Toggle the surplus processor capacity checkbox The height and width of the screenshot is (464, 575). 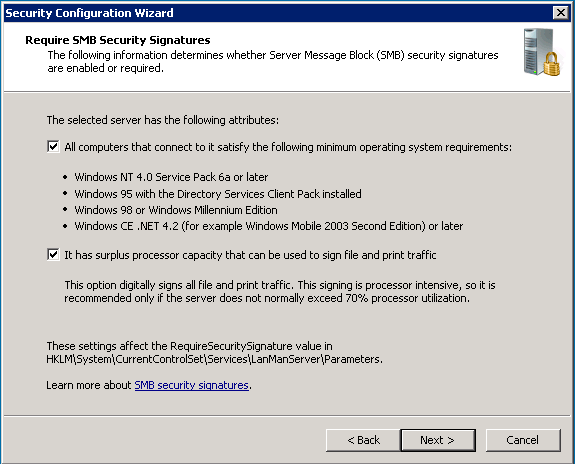[x=53, y=255]
